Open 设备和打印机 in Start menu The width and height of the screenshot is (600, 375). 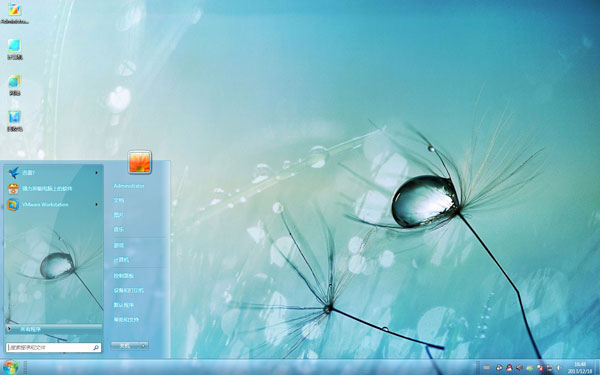129,290
